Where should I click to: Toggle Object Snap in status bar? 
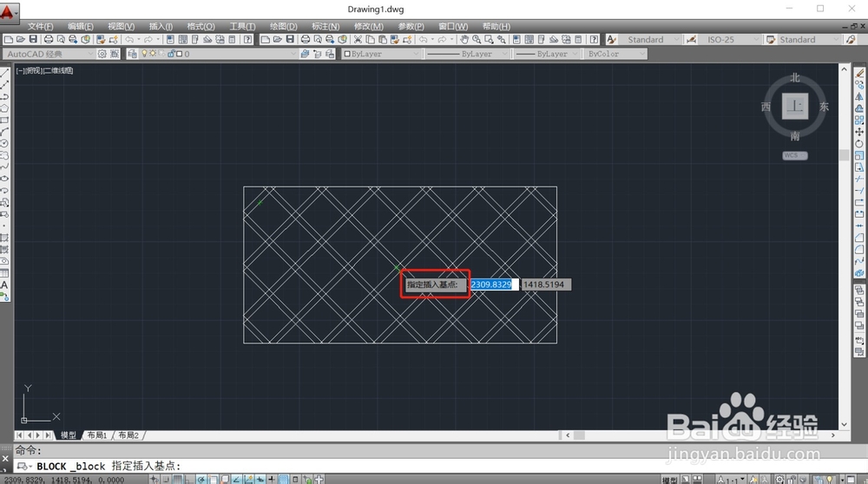(x=214, y=479)
